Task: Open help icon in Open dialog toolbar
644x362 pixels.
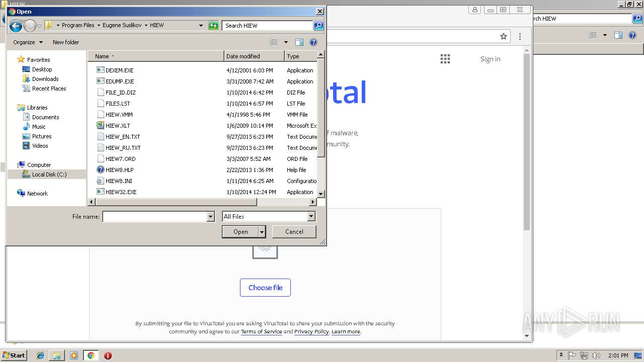Action: (x=313, y=42)
